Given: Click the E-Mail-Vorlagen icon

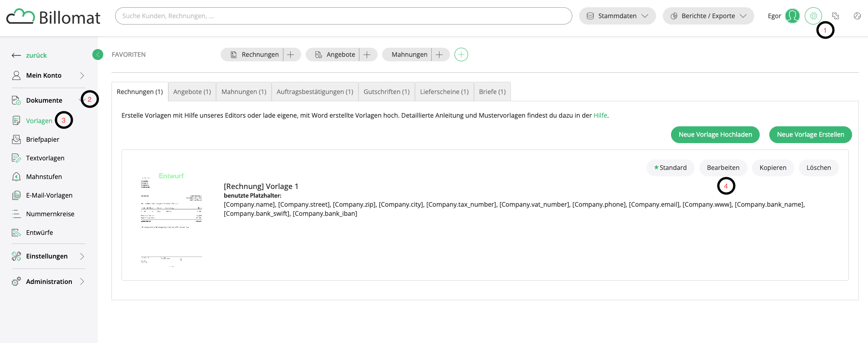Looking at the screenshot, I should (16, 195).
